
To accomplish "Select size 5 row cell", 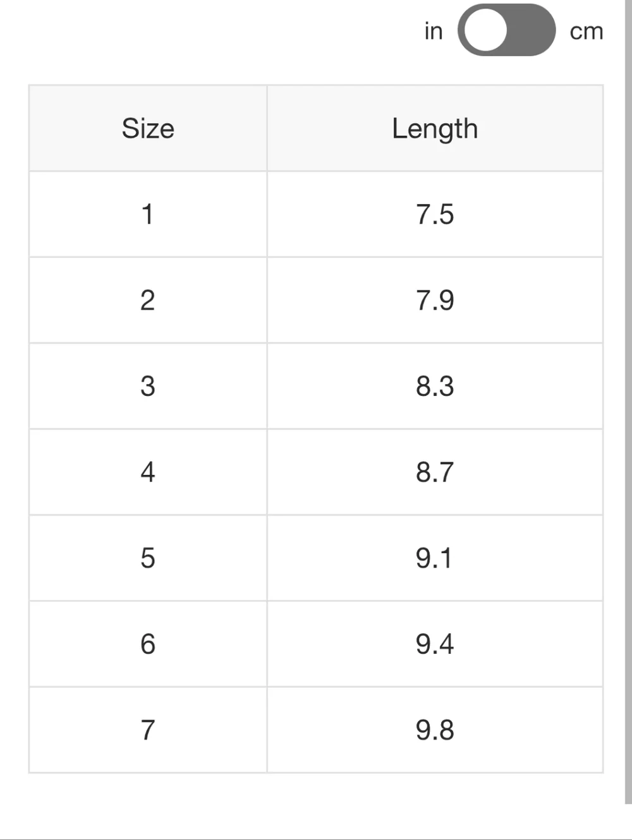I will (x=148, y=558).
